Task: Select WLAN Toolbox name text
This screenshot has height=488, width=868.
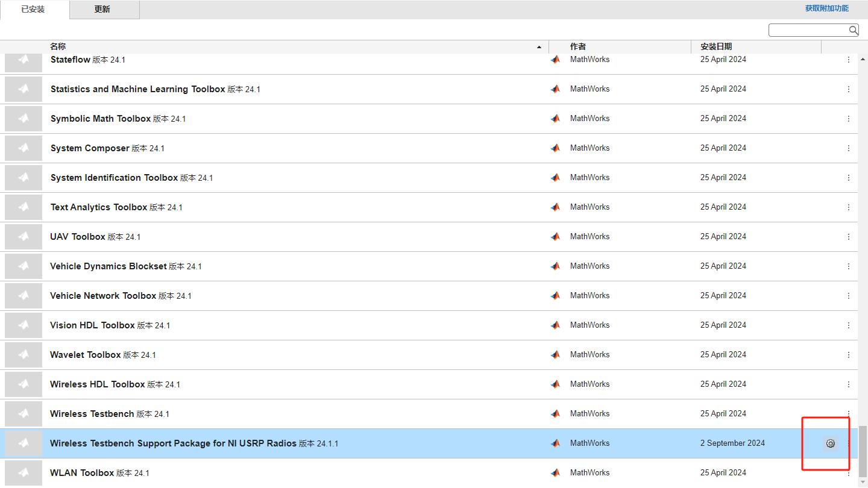Action: 82,473
